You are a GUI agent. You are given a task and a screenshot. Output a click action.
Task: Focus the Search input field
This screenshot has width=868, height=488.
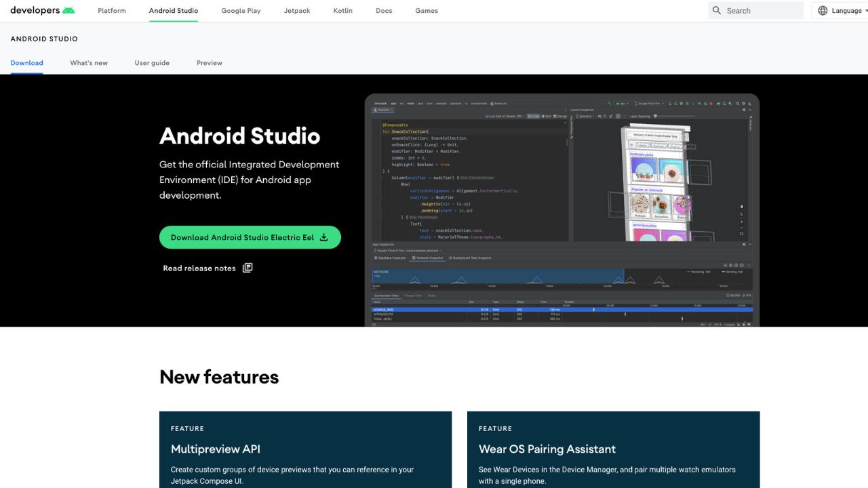tap(756, 11)
